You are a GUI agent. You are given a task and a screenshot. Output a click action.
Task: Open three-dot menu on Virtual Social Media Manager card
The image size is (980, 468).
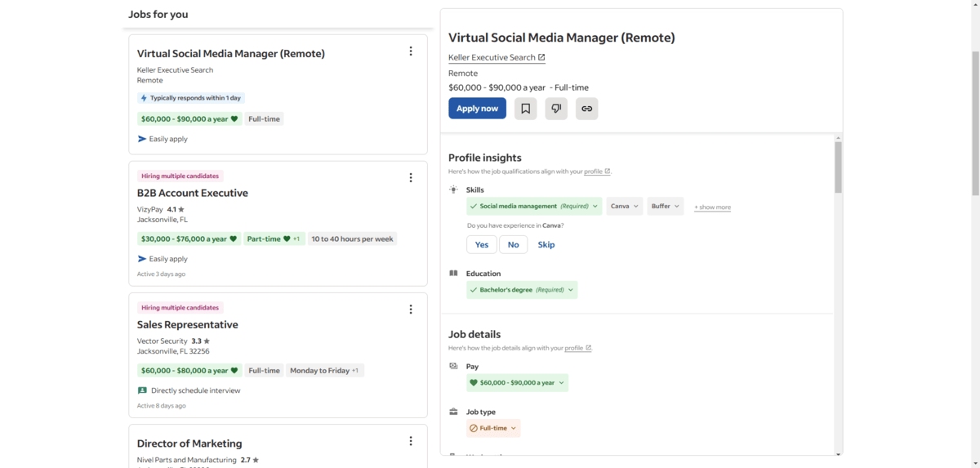[411, 51]
